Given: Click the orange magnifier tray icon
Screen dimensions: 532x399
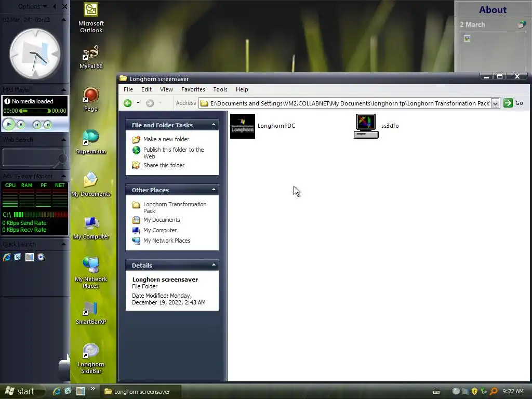Looking at the screenshot, I should 494,391.
